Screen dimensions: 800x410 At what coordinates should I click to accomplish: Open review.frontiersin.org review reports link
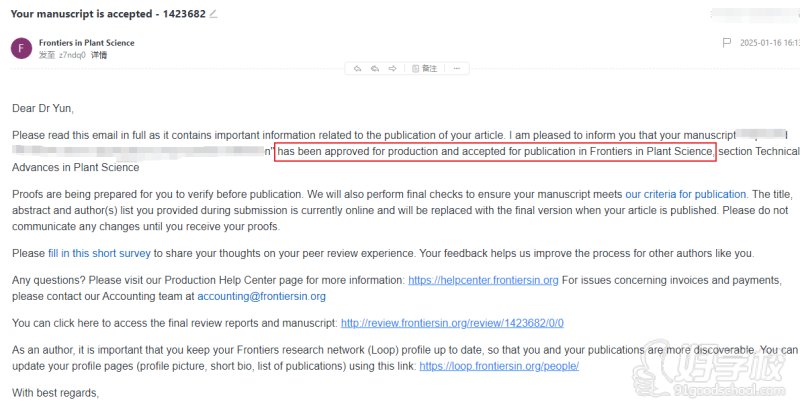tap(452, 323)
